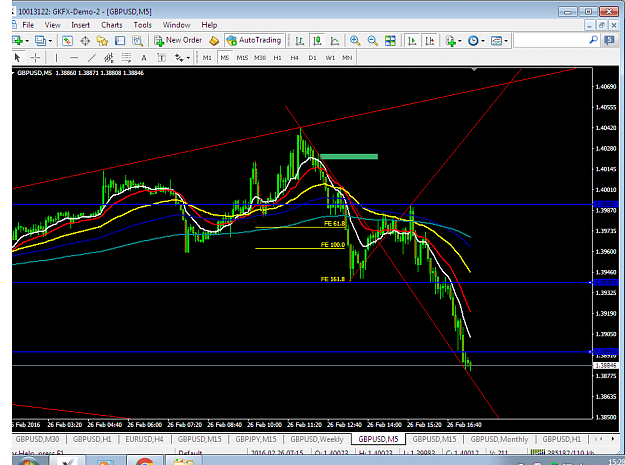Click the chart shift triangle marker
The height and width of the screenshot is (465, 625).
point(474,70)
